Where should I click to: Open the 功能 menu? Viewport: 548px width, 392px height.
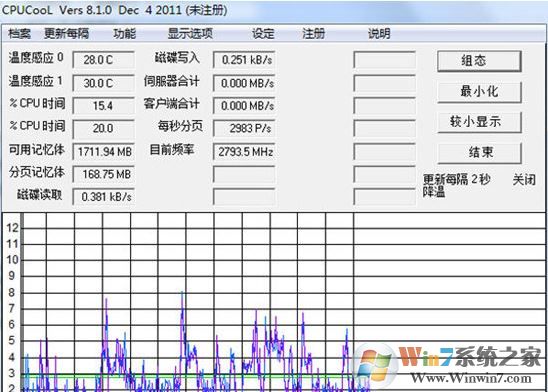point(124,34)
